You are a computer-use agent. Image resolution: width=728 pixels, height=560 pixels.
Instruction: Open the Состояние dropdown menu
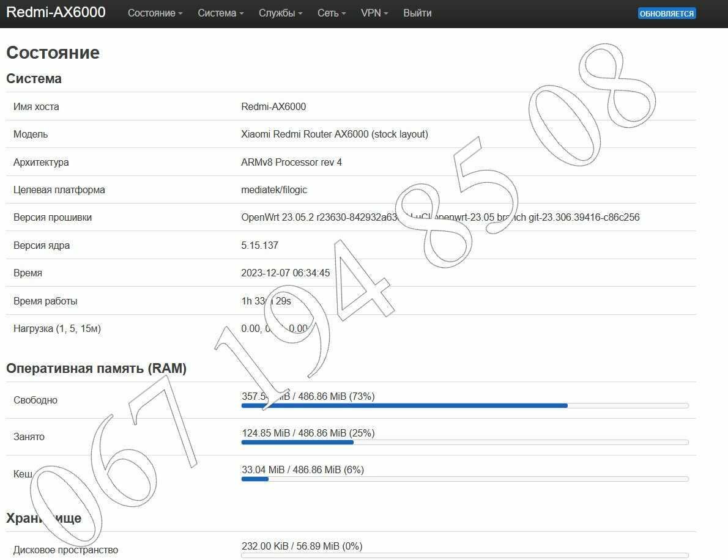(155, 13)
